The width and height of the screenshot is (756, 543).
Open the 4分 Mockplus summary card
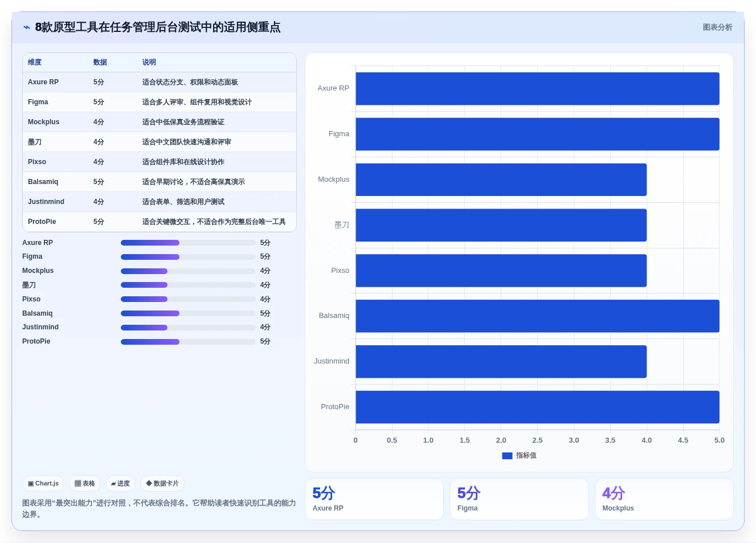click(664, 499)
